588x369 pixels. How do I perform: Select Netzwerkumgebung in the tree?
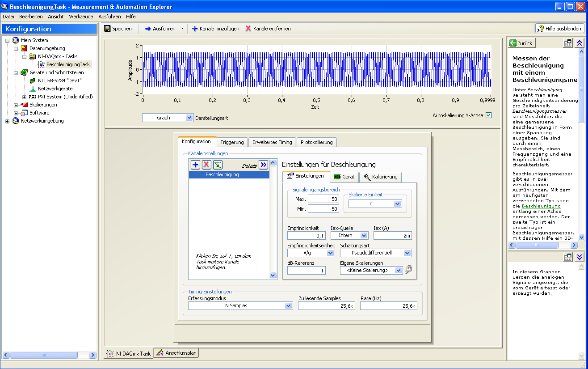point(42,121)
